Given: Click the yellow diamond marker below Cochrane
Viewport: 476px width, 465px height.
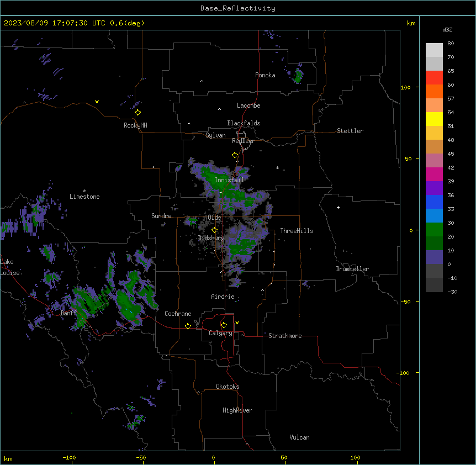Looking at the screenshot, I should click(188, 326).
